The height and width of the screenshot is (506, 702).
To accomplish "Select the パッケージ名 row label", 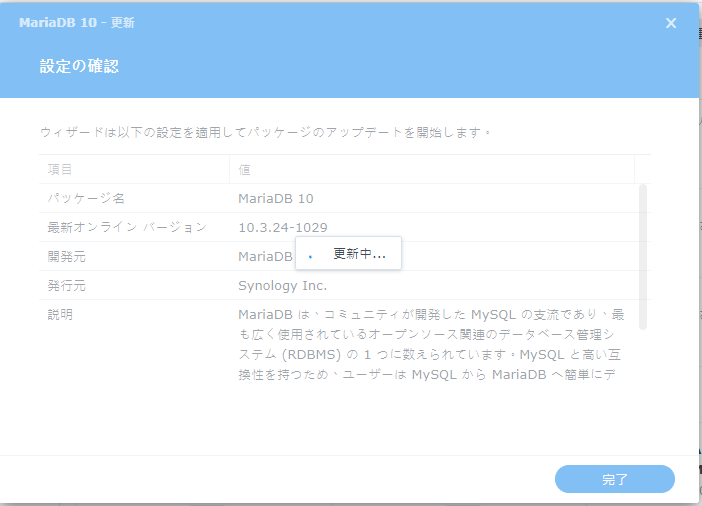I will pyautogui.click(x=86, y=198).
